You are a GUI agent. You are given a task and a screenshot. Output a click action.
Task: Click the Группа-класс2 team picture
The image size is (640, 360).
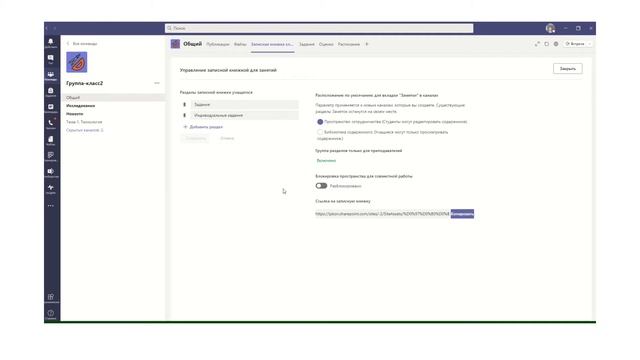[77, 62]
